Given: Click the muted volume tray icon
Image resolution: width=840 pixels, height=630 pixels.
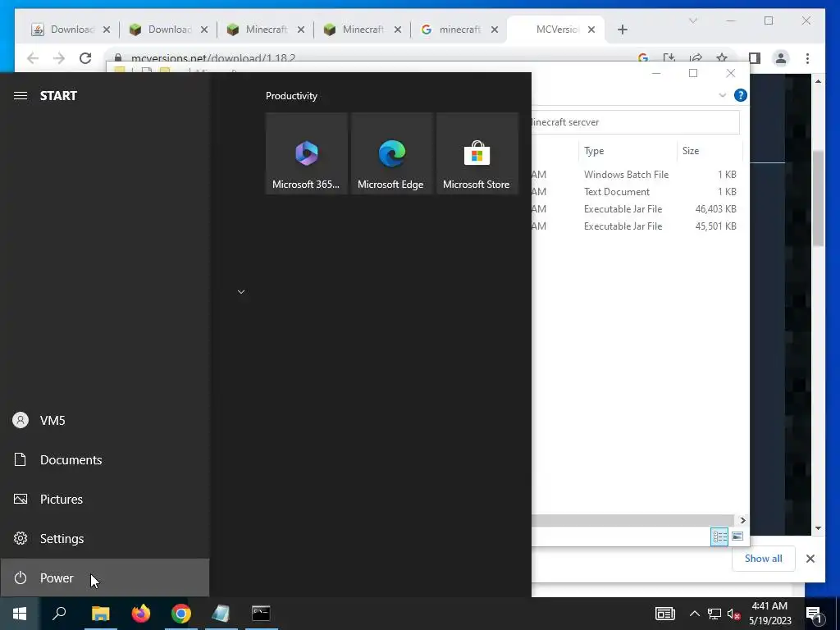Looking at the screenshot, I should (734, 614).
